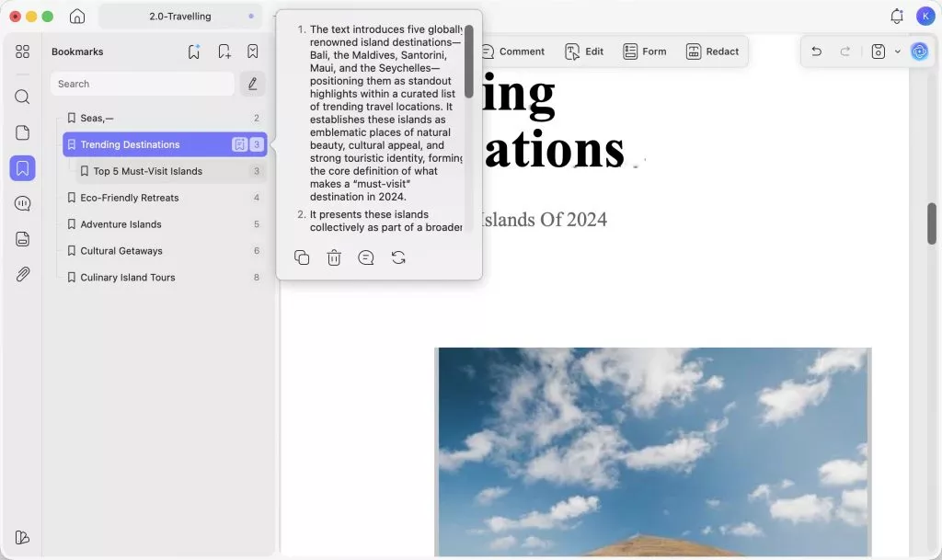Redo the last action
942x560 pixels.
[844, 51]
